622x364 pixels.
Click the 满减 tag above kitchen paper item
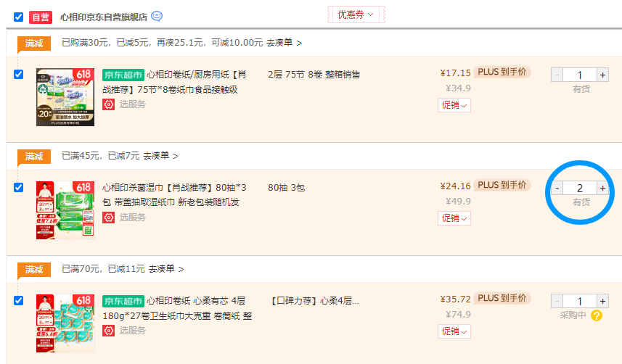pos(33,44)
